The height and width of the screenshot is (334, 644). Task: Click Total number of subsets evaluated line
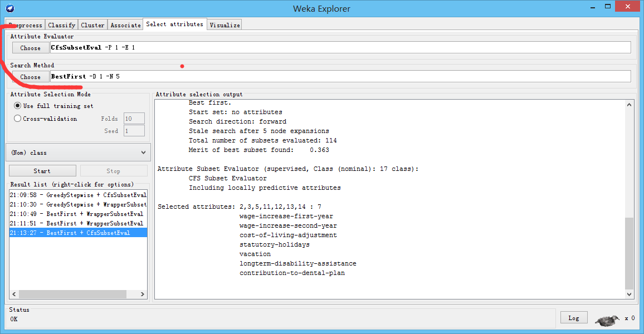coord(263,141)
